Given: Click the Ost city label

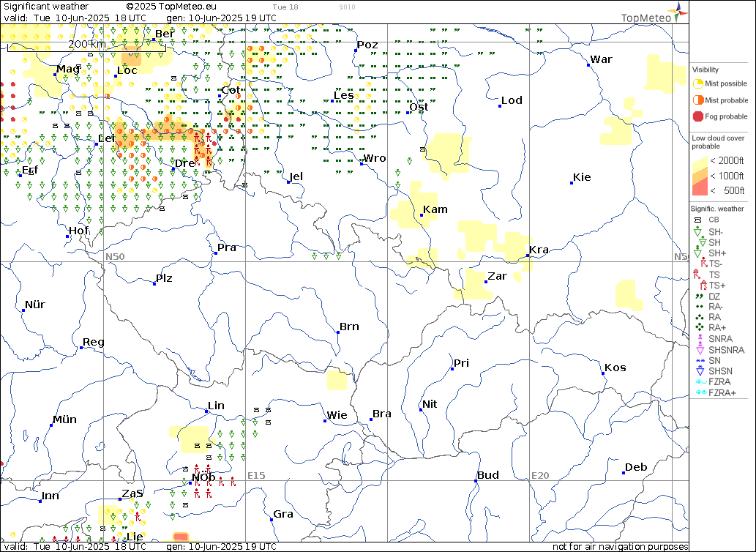Looking at the screenshot, I should (419, 107).
